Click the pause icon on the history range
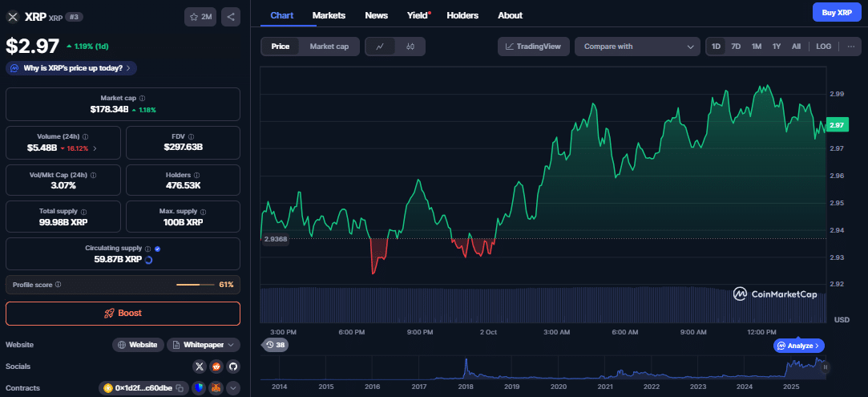This screenshot has width=868, height=397. click(826, 367)
